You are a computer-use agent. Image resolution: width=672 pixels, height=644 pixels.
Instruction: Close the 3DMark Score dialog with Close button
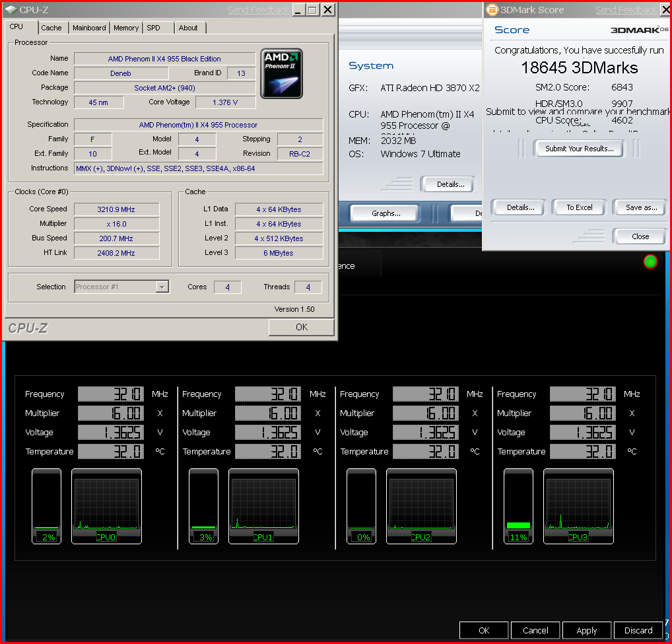[x=640, y=236]
